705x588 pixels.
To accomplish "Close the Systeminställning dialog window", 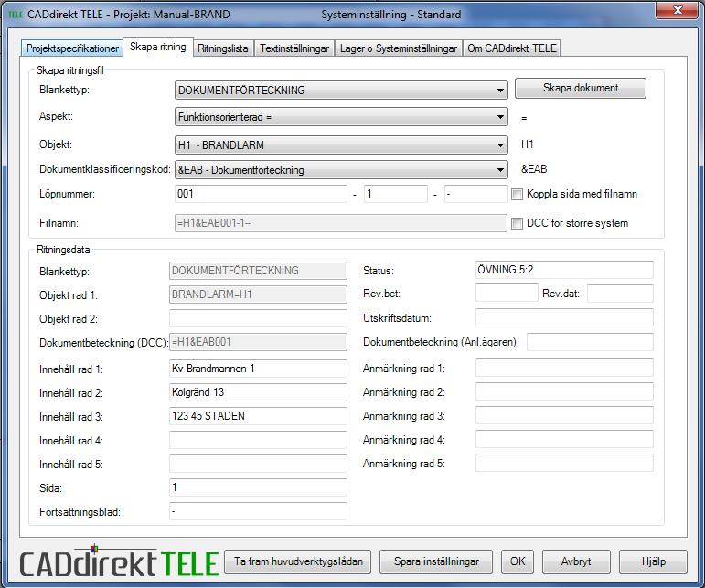I will (x=678, y=10).
